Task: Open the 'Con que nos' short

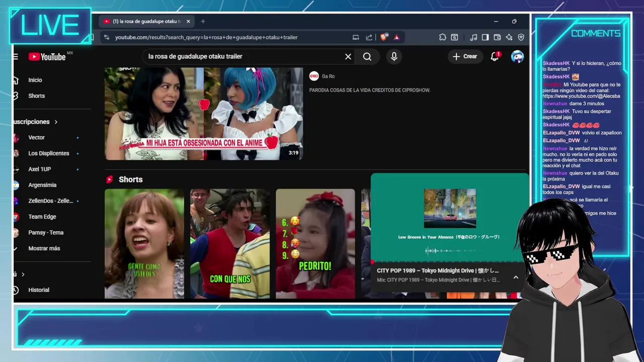Action: [230, 244]
